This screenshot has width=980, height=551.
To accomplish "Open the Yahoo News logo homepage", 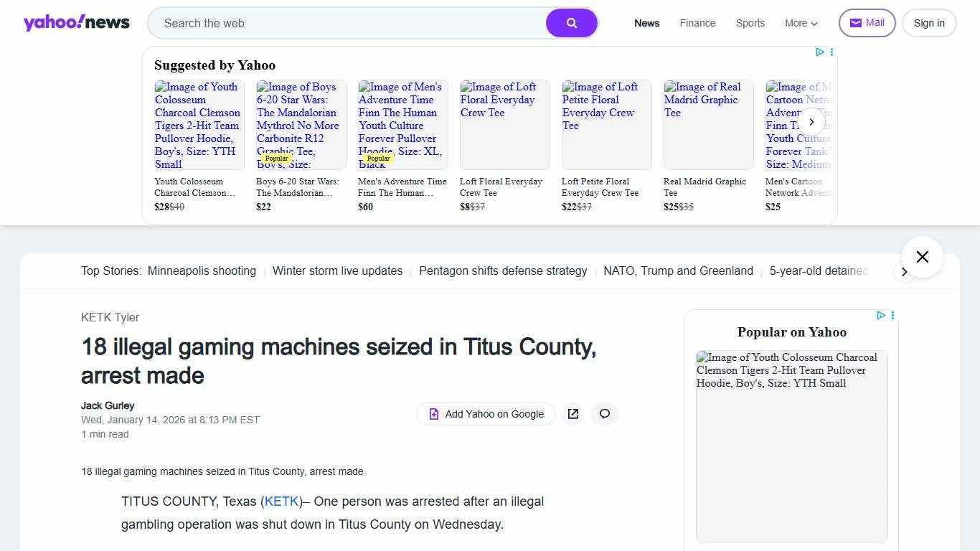I will [76, 23].
